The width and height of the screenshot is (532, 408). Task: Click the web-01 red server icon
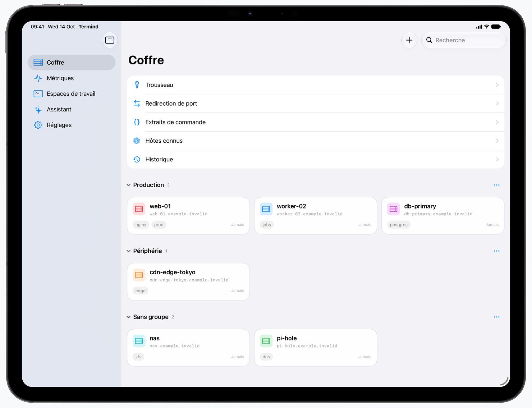coord(139,209)
